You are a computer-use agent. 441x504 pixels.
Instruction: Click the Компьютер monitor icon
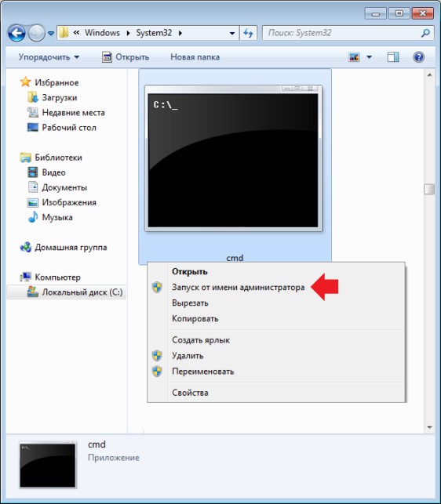(25, 277)
